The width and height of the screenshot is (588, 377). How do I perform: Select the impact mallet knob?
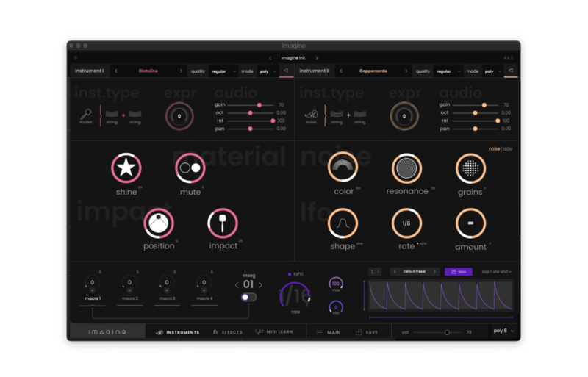click(x=222, y=222)
